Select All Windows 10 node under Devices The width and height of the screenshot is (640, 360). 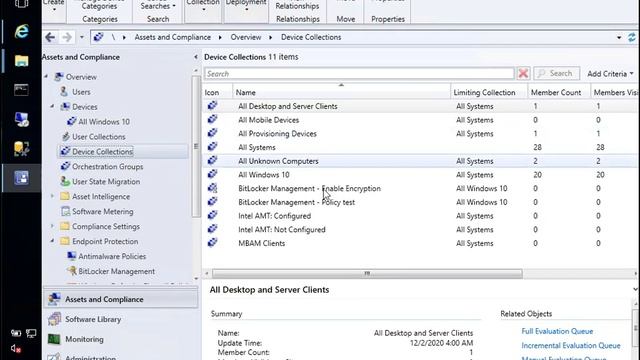(x=104, y=122)
